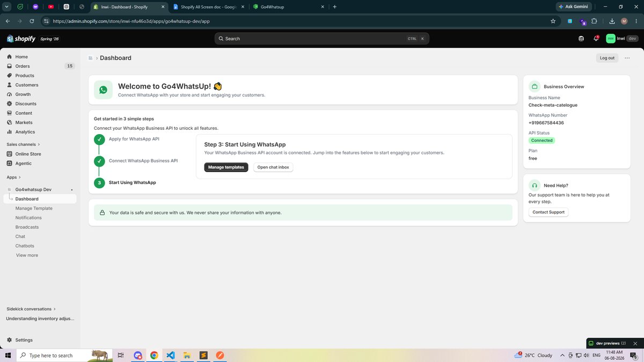The height and width of the screenshot is (362, 644).
Task: Select the Connect WhatsApp Business API step
Action: (x=143, y=161)
